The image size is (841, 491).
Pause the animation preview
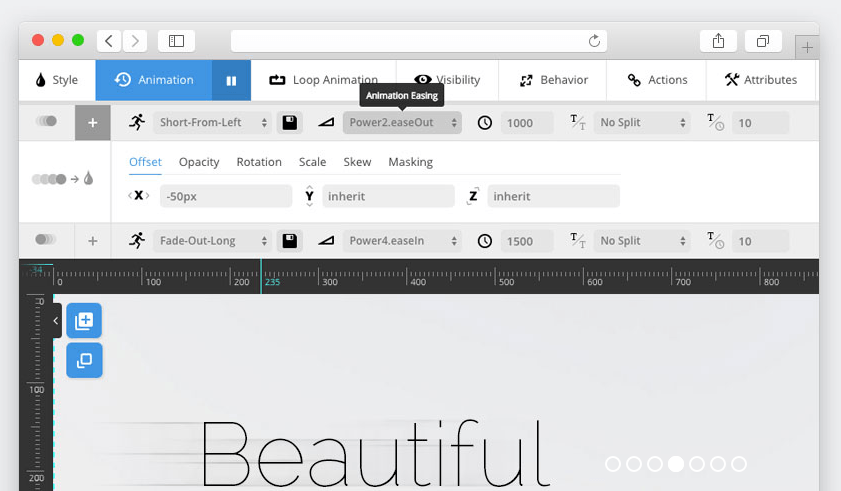(231, 80)
